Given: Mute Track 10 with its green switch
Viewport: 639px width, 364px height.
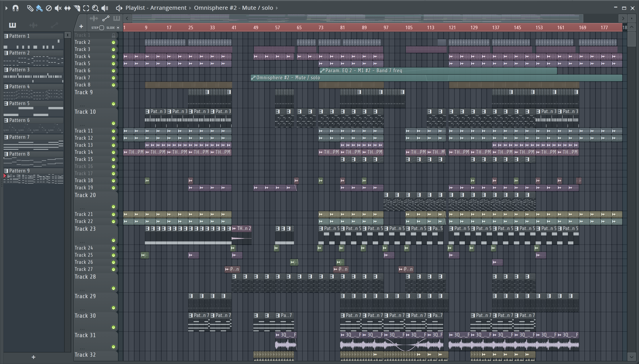Looking at the screenshot, I should [113, 123].
